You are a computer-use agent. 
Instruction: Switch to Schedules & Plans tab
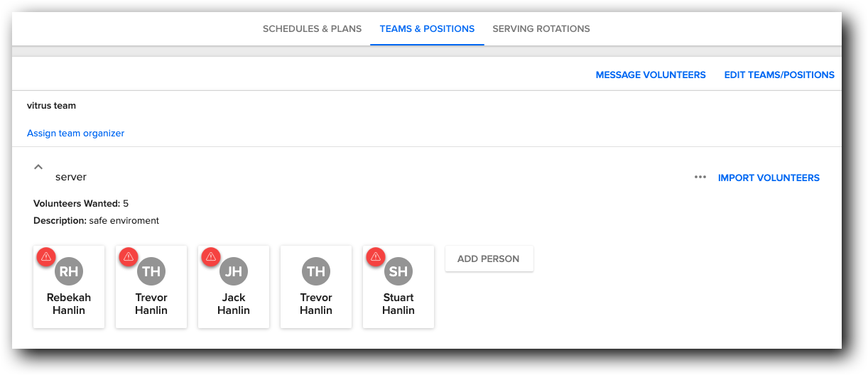click(312, 29)
